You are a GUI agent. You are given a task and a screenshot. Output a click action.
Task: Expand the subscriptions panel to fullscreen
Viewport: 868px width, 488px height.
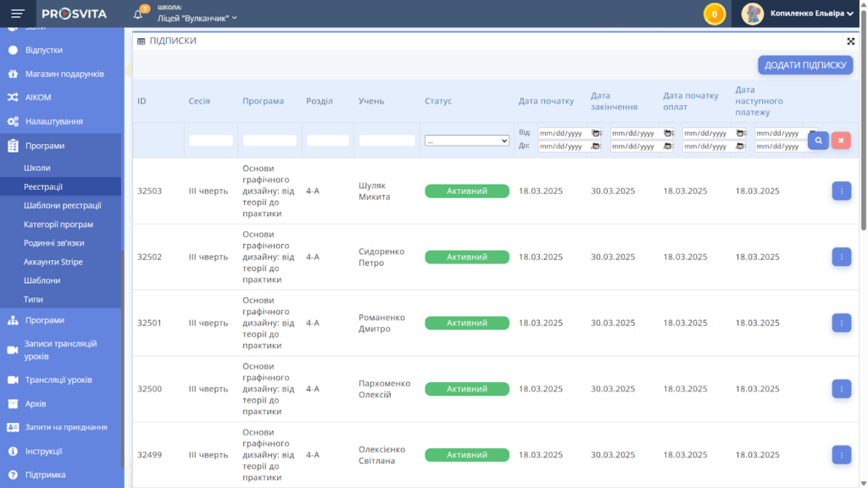850,41
